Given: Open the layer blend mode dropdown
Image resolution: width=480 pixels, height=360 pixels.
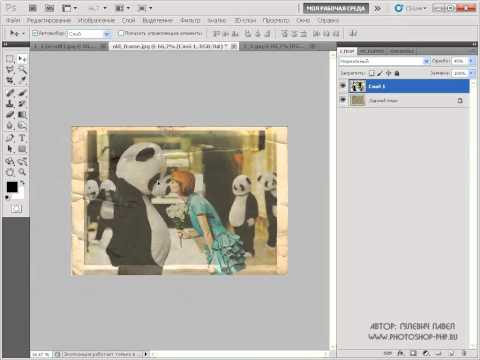Looking at the screenshot, I should (x=385, y=61).
